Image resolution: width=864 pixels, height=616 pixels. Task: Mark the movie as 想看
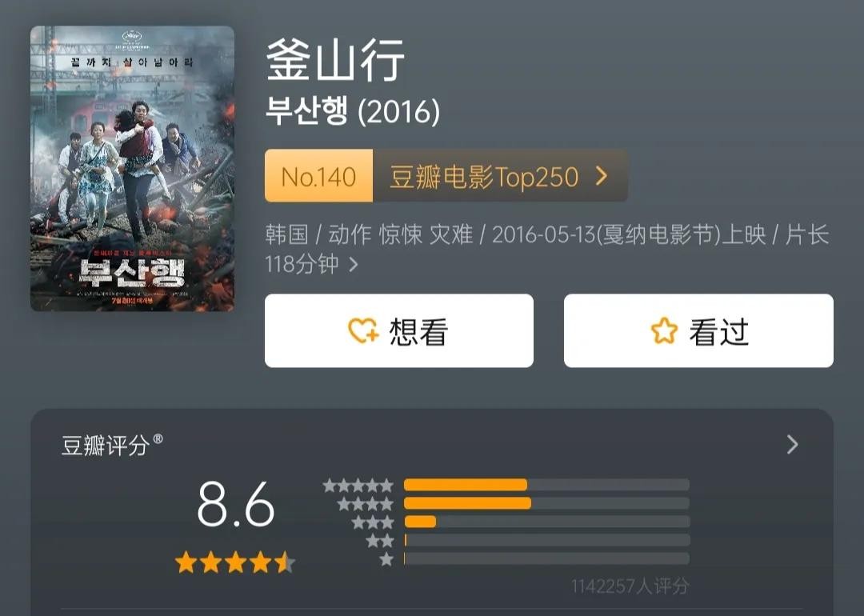(x=399, y=330)
